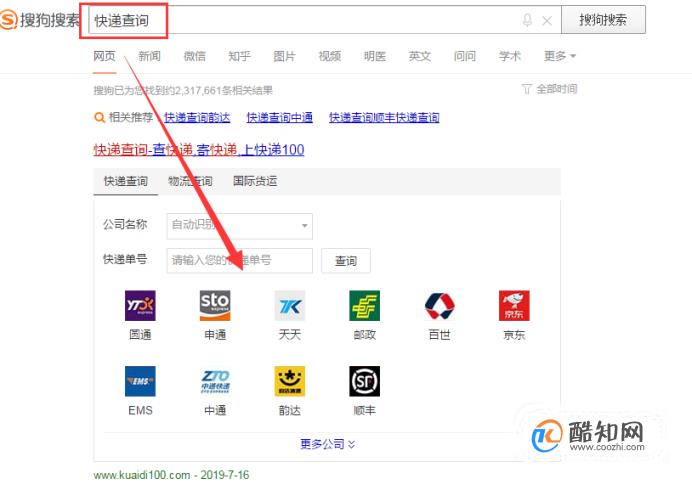The image size is (692, 490).
Task: Select the 申通 (STO) express icon
Action: point(215,305)
